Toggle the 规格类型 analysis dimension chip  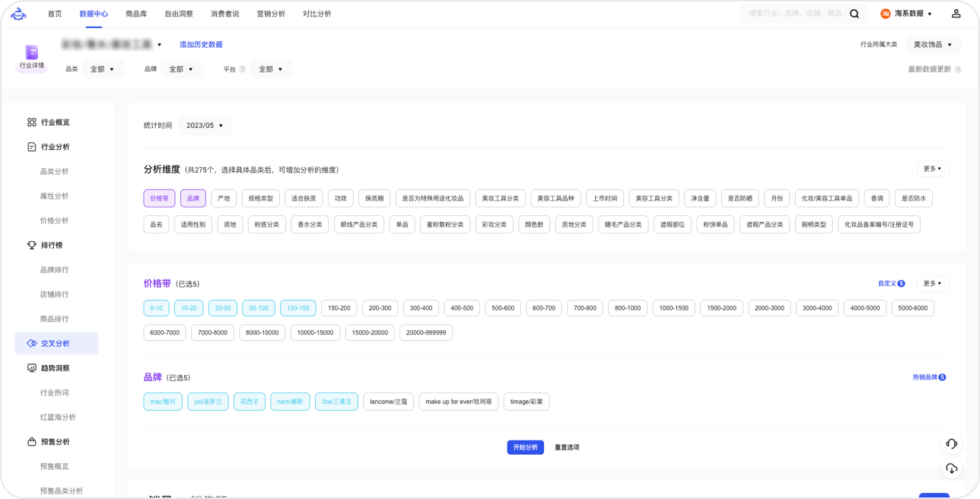click(x=260, y=199)
